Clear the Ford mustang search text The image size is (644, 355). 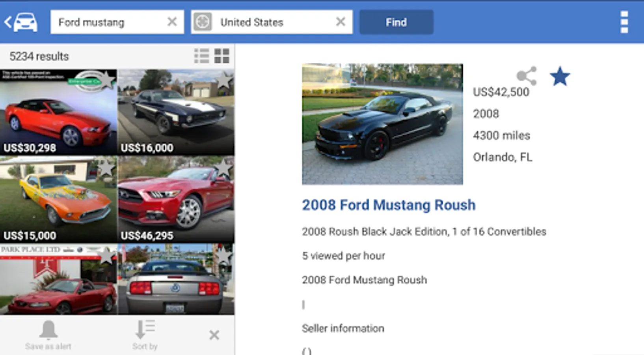tap(172, 22)
